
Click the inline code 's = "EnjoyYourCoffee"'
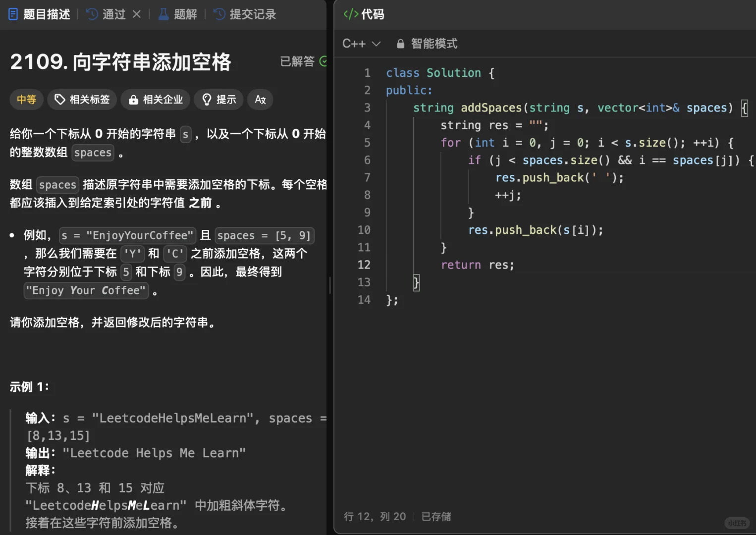pyautogui.click(x=127, y=235)
